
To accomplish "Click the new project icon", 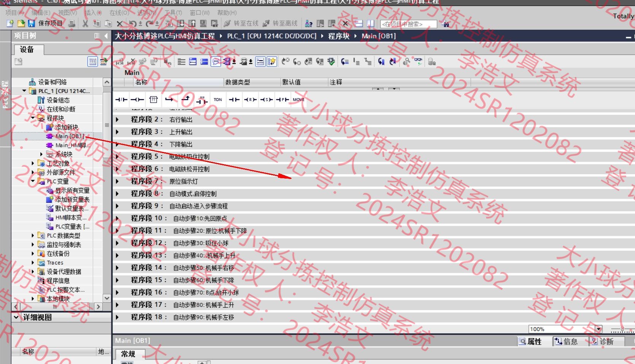I will coord(10,24).
